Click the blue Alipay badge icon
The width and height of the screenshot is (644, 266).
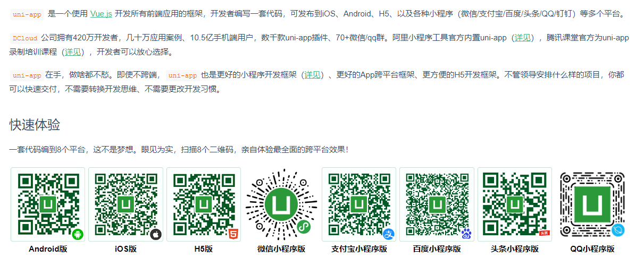tap(389, 234)
